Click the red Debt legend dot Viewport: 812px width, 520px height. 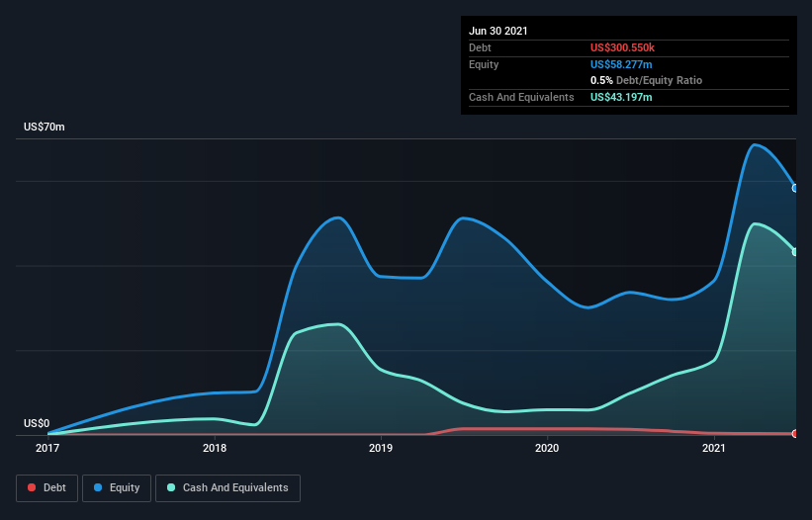tap(32, 487)
